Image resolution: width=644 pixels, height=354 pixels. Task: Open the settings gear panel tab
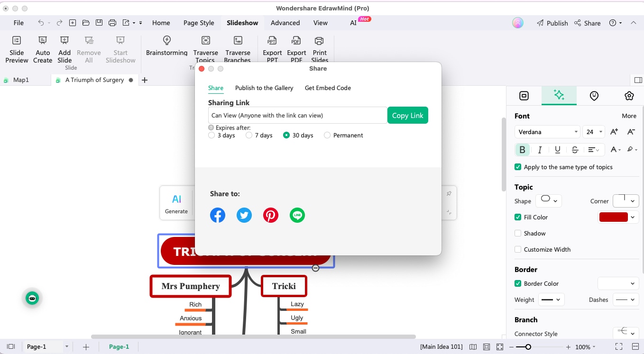629,96
